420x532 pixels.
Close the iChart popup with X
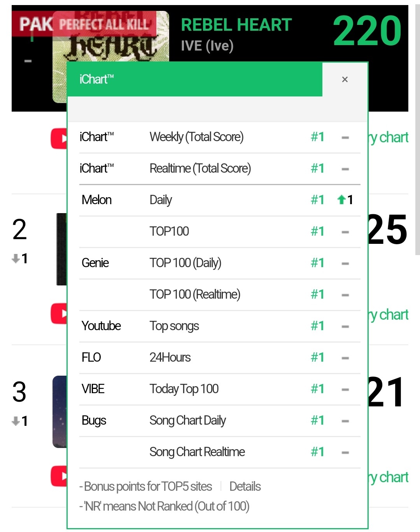(345, 79)
